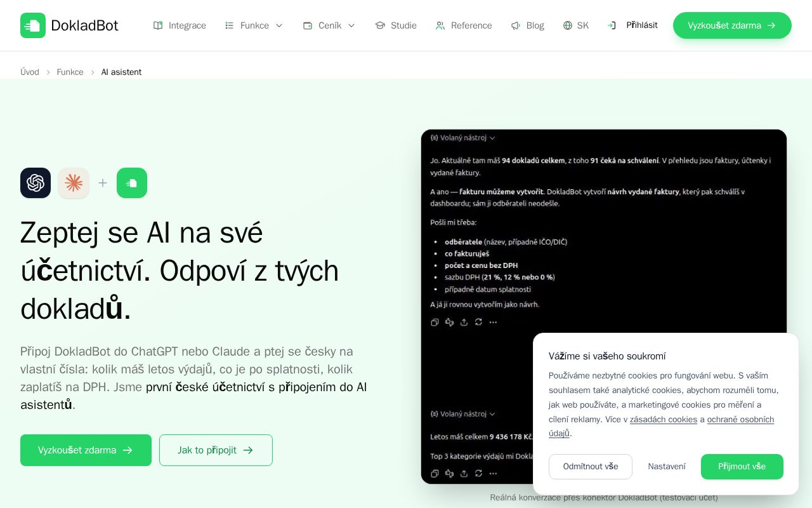Click the Blog megaphone icon
Image resolution: width=812 pixels, height=508 pixels.
(x=516, y=25)
